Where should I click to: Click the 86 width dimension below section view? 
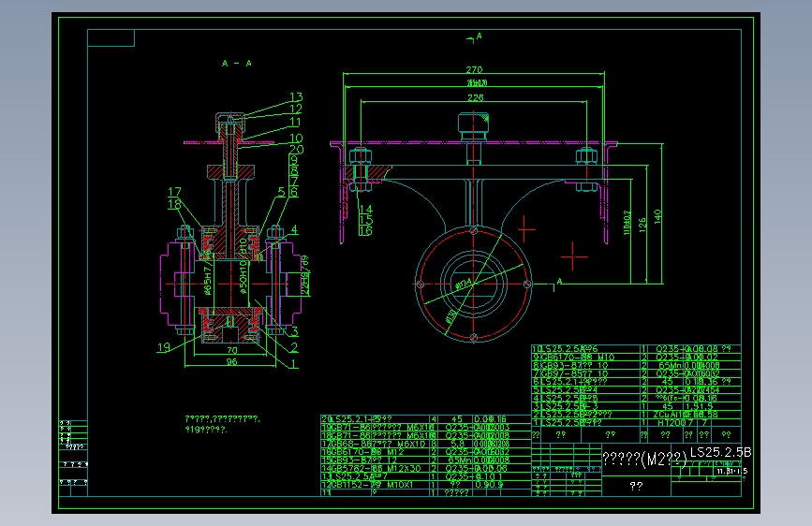click(232, 362)
